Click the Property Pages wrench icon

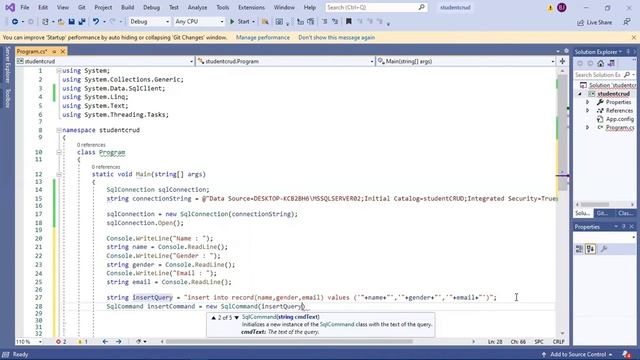point(604,249)
